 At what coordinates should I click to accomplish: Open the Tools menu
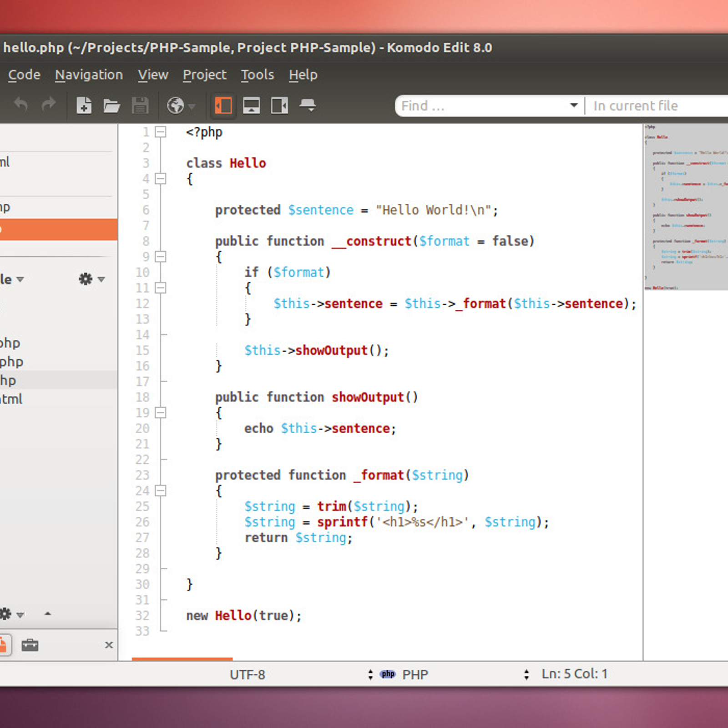pyautogui.click(x=257, y=75)
